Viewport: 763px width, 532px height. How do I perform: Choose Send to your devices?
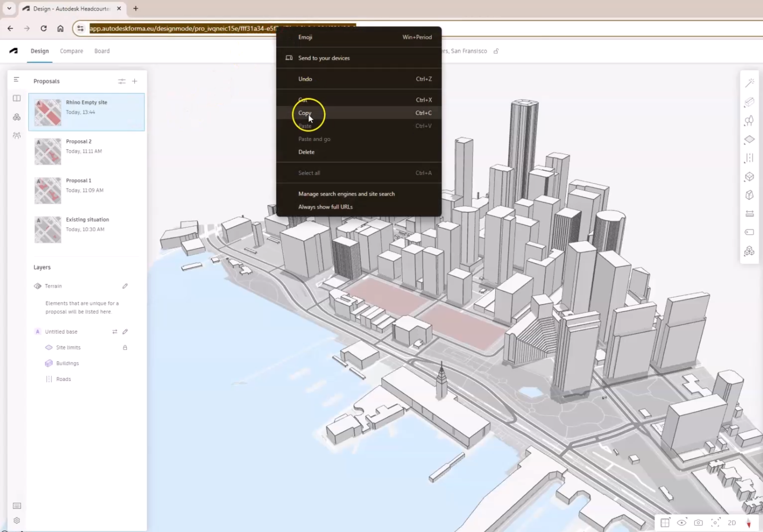tap(359, 58)
